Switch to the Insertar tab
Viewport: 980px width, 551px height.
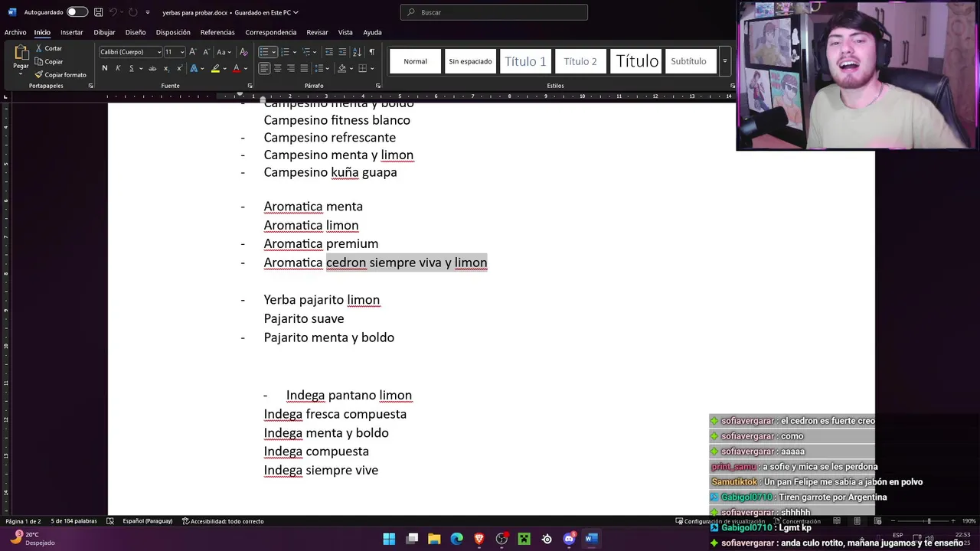(x=72, y=32)
